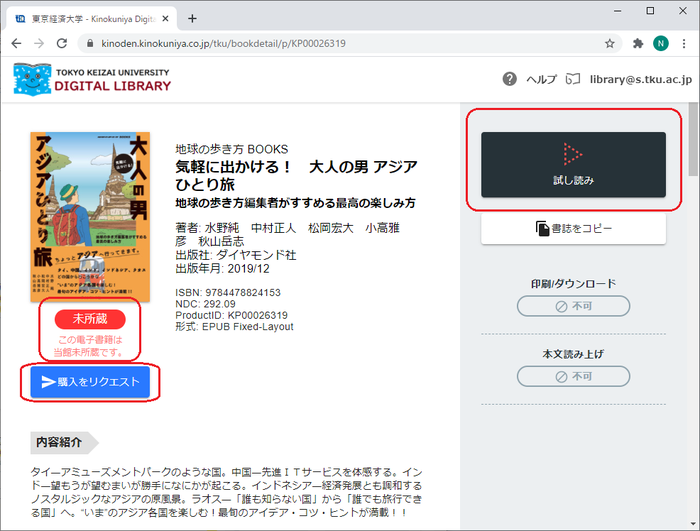This screenshot has height=531, width=700.
Task: Click the book title 気軽に出かける！ 大人の男 アジアひとり旅
Action: coord(296,175)
